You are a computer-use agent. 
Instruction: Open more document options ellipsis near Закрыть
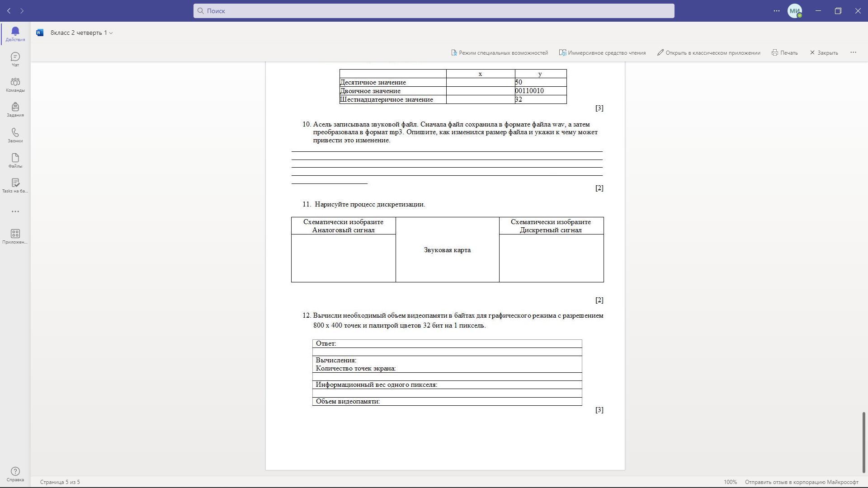coord(853,52)
